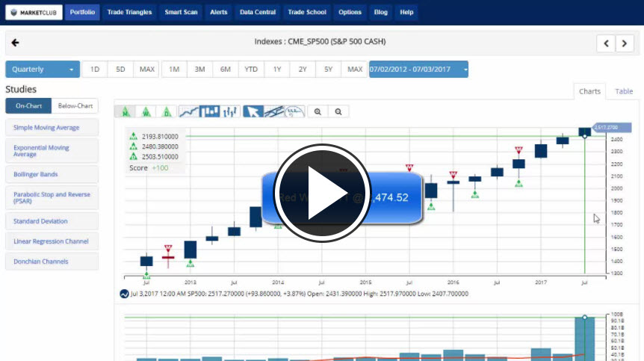Open the Blog page

pyautogui.click(x=381, y=12)
